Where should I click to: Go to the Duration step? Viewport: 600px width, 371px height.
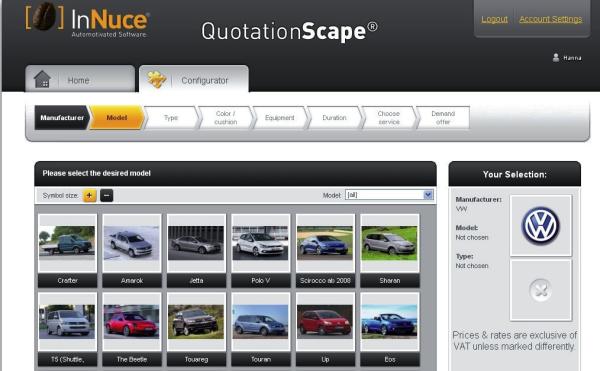pyautogui.click(x=334, y=118)
